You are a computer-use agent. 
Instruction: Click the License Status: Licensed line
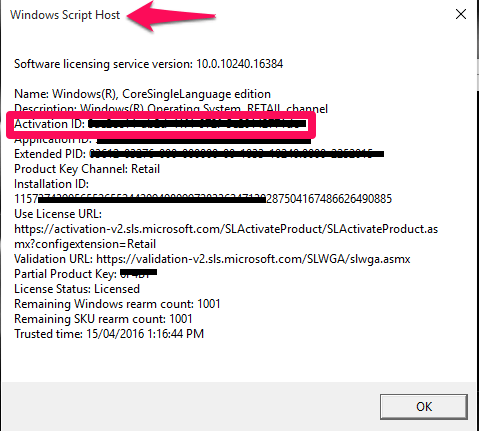pos(77,289)
